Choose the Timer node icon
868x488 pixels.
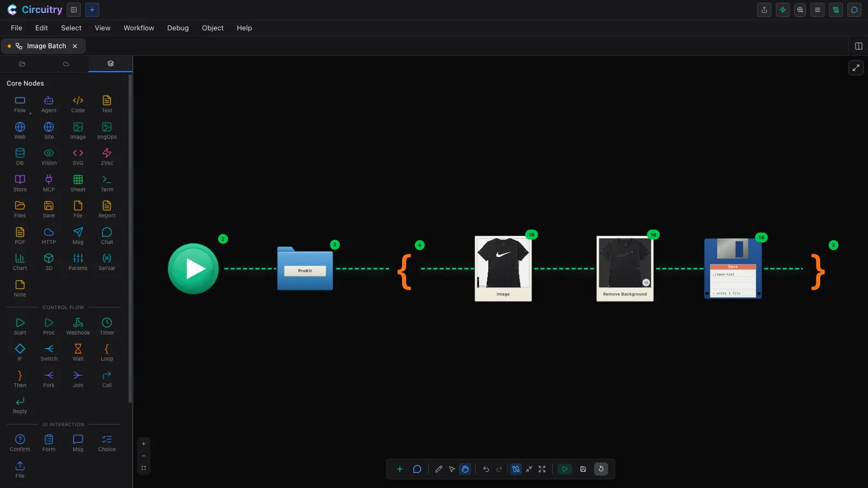coord(107,326)
